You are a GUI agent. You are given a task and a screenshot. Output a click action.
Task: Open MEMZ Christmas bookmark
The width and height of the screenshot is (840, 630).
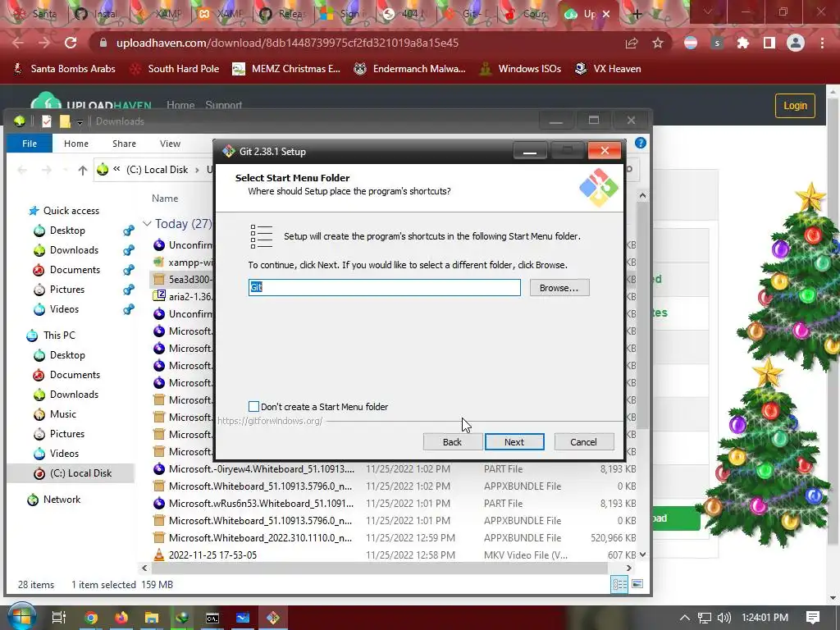tap(286, 69)
